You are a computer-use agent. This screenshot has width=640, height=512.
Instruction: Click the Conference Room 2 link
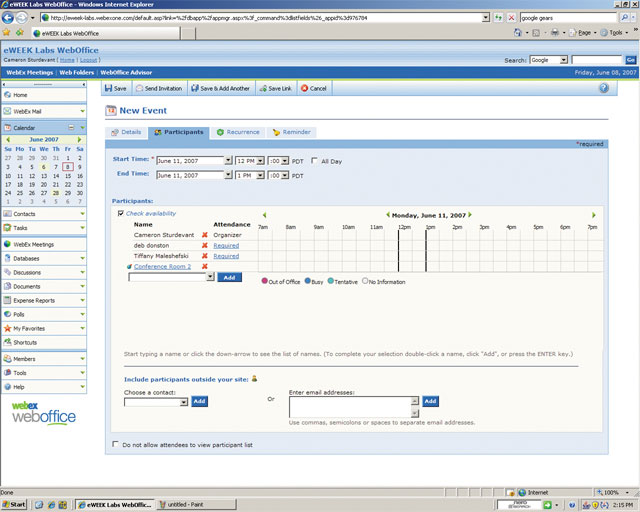(x=162, y=266)
